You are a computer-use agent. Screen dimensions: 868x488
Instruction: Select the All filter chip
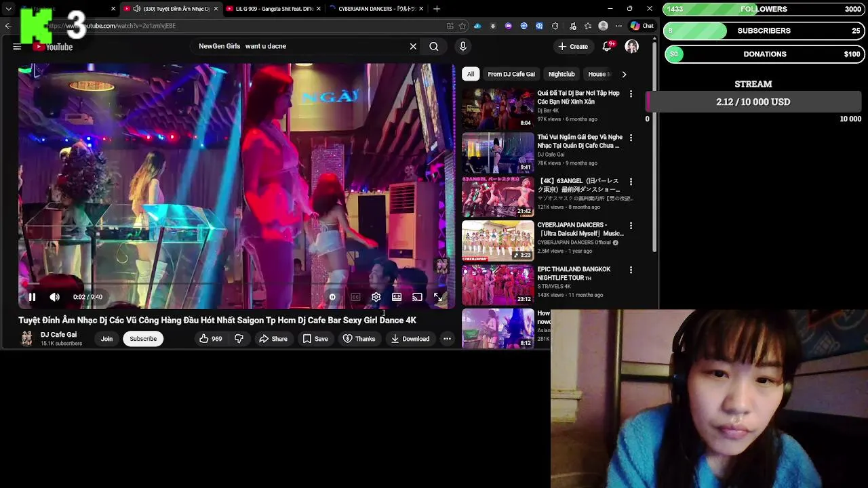point(471,74)
